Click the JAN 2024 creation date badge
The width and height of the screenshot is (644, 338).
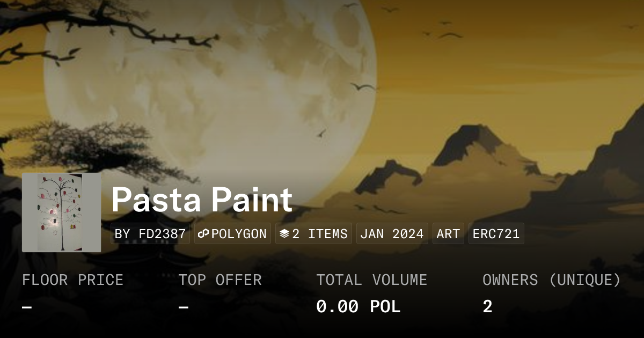[x=392, y=234]
